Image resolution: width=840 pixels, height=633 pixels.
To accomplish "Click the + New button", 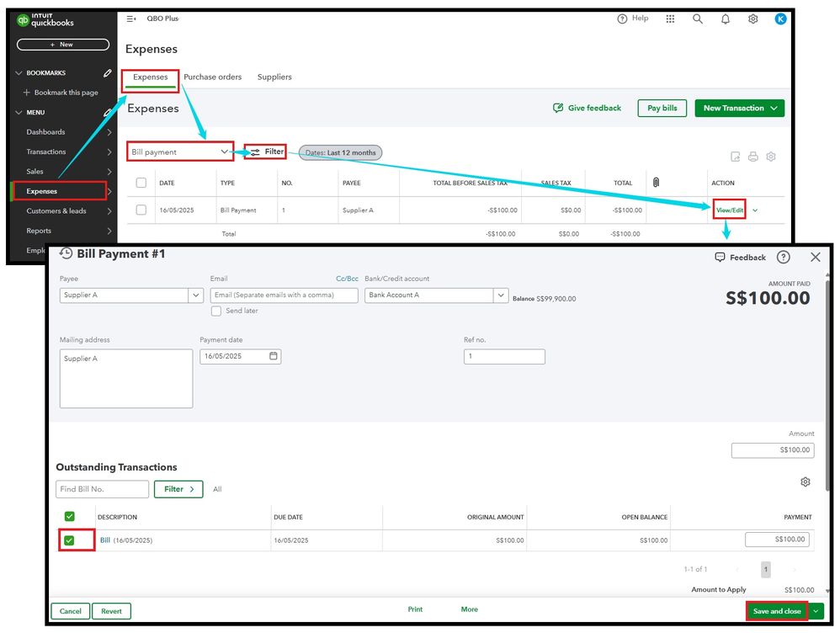I will (x=62, y=45).
